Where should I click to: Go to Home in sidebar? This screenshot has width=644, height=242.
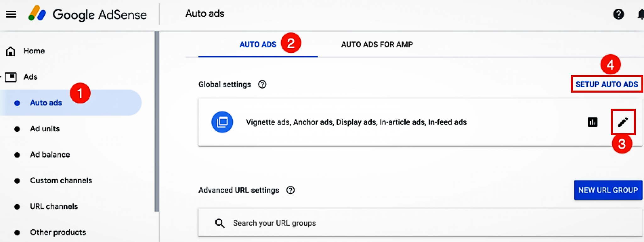(34, 51)
